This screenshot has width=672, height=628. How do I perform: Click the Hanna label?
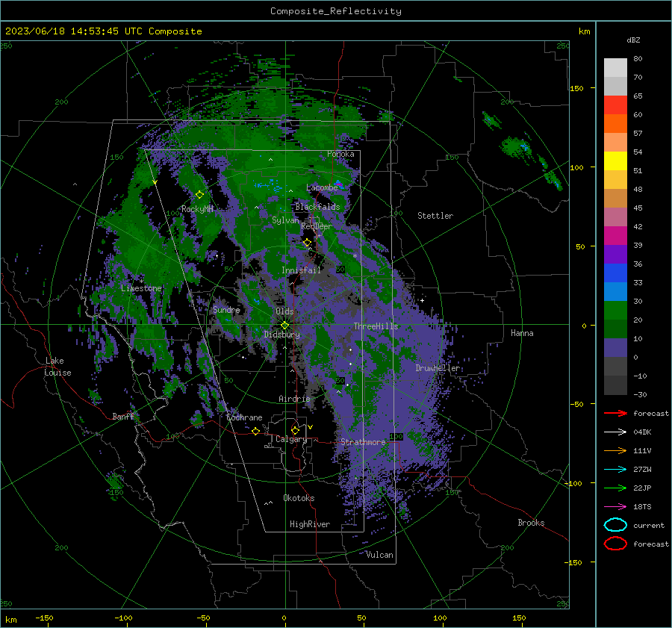point(522,333)
